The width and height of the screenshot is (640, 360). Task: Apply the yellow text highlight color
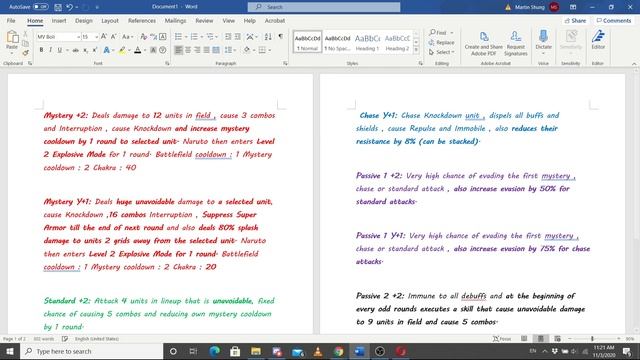pos(122,50)
